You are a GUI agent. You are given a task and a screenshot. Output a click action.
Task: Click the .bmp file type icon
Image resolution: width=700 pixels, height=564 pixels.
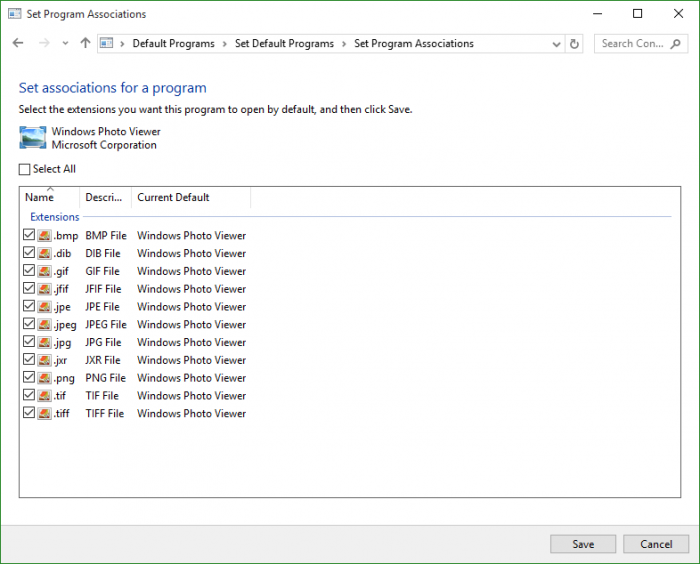(x=44, y=236)
